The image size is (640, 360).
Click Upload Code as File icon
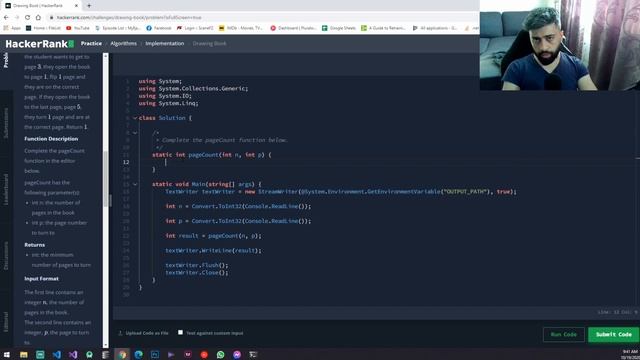[120, 333]
